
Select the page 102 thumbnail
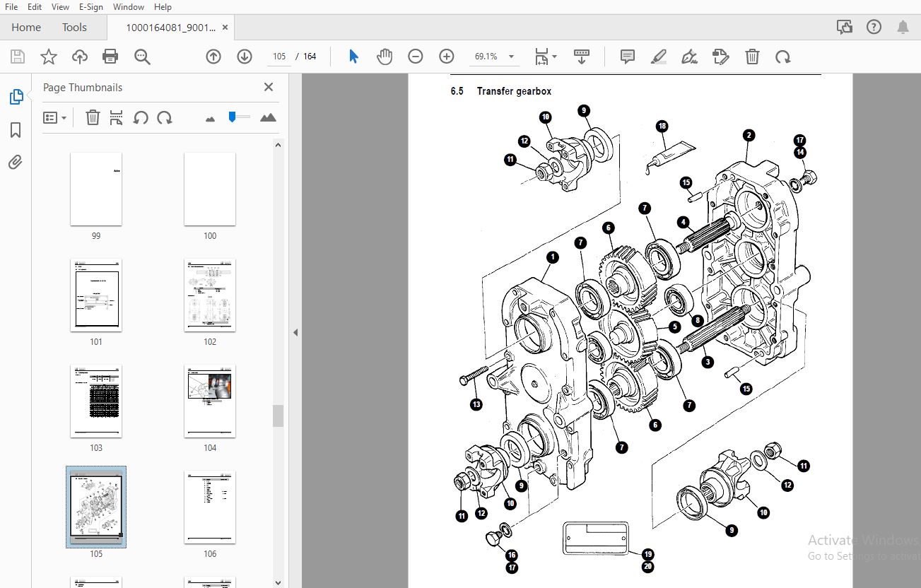point(210,295)
